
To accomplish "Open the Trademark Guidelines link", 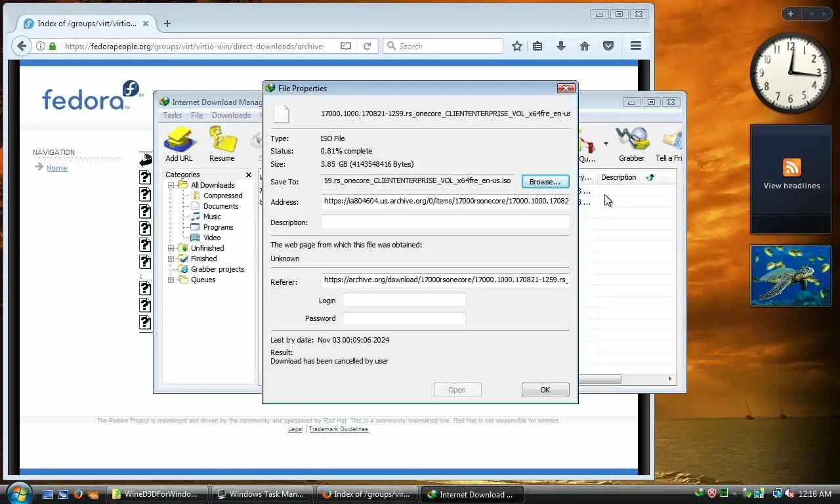I will tap(339, 429).
